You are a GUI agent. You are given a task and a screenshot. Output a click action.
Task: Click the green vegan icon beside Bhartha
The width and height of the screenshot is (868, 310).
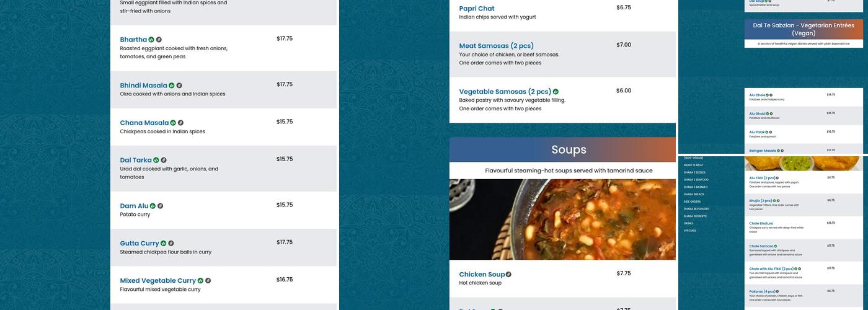(151, 40)
